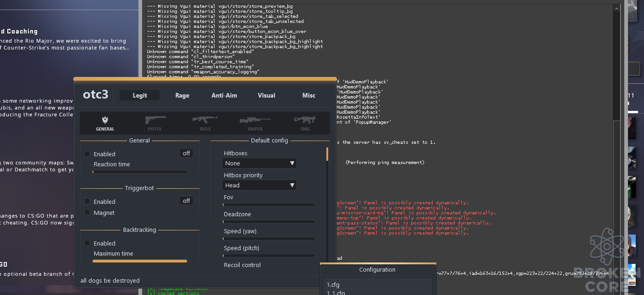Open the Hitboxes dropdown showing None
The width and height of the screenshot is (644, 295).
pyautogui.click(x=259, y=163)
